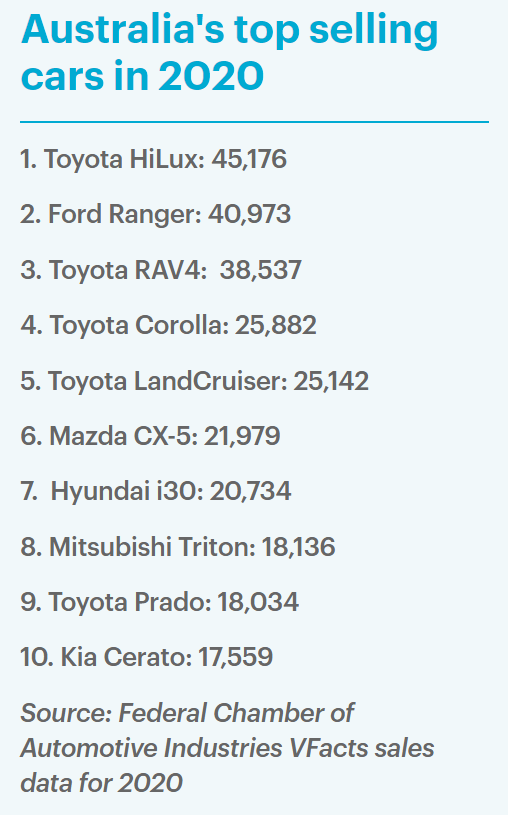Screen dimensions: 508x815
Task: Click the sales figure 45,176
Action: coord(249,159)
